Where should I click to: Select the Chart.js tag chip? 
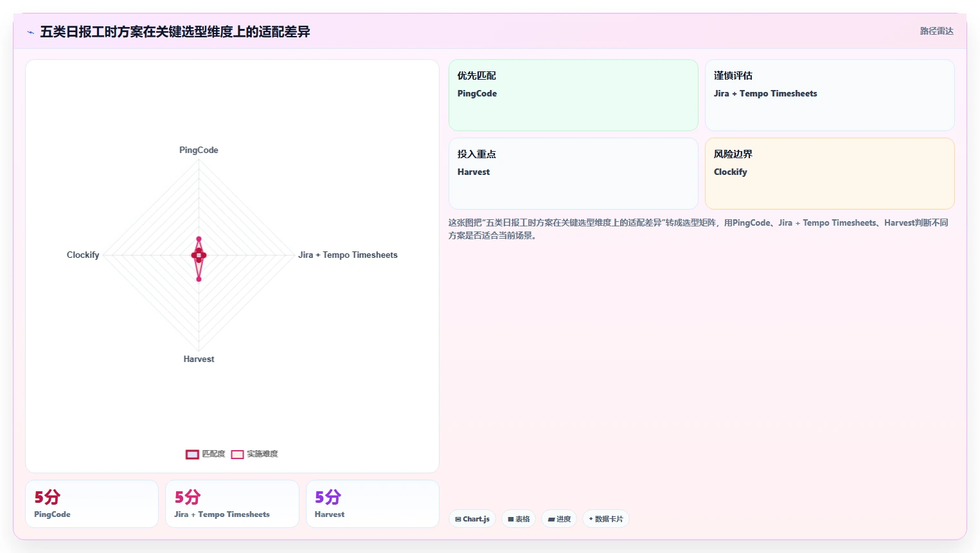(472, 519)
